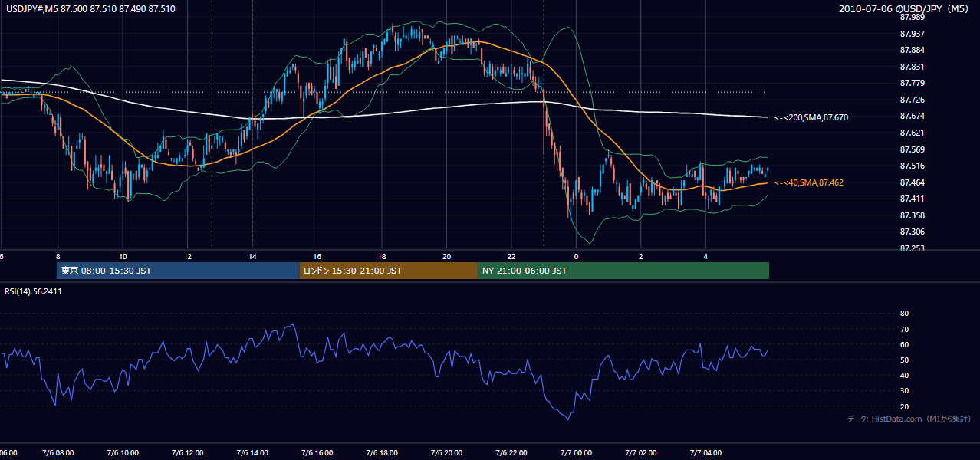Click the RSI(14) 56.2411 indicator label
Screen dimensions: 980x460
click(x=31, y=291)
